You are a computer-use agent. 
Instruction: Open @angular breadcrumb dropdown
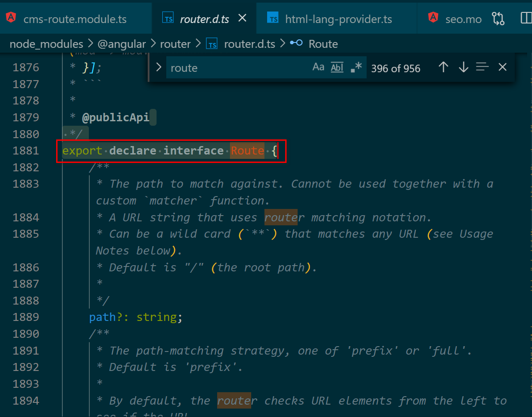point(122,44)
